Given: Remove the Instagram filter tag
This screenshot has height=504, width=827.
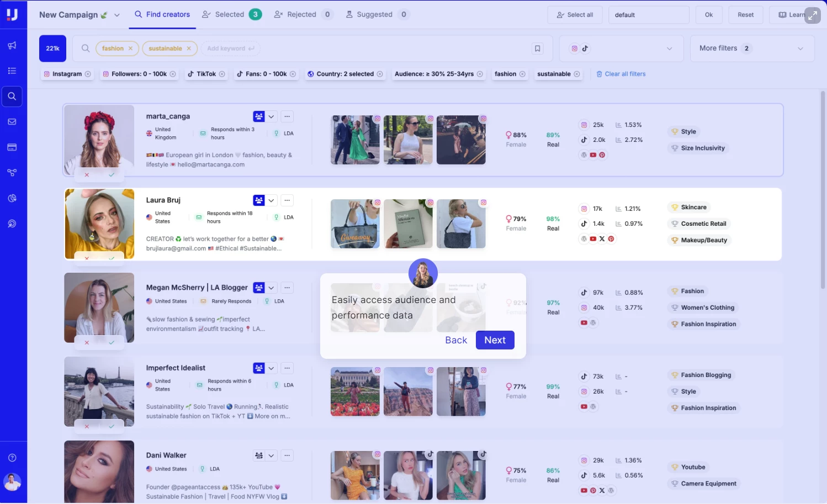Looking at the screenshot, I should 88,74.
